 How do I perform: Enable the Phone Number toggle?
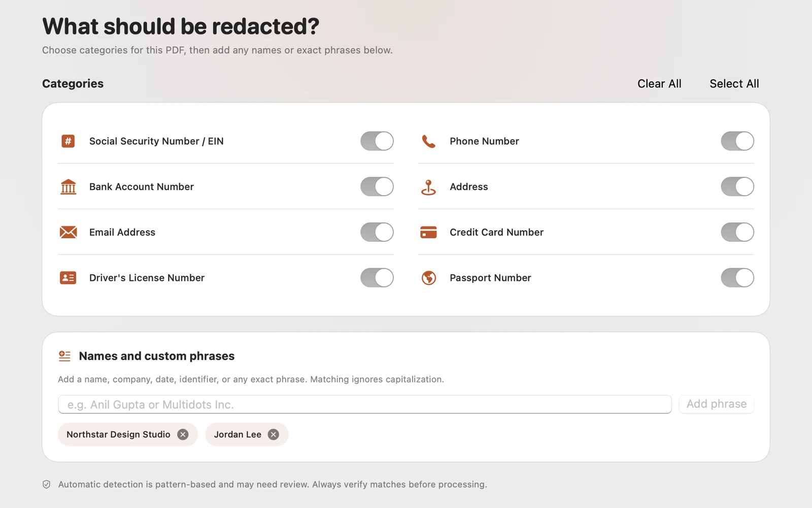point(737,141)
